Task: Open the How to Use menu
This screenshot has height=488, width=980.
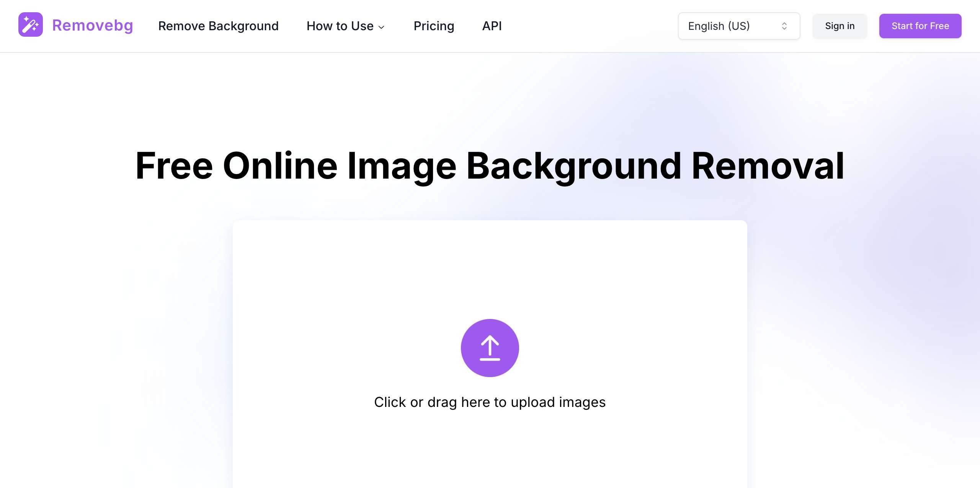Action: point(340,26)
